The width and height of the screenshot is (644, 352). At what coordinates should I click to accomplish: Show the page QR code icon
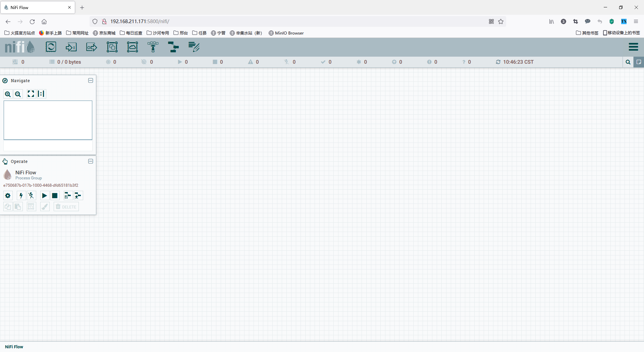[x=491, y=21]
